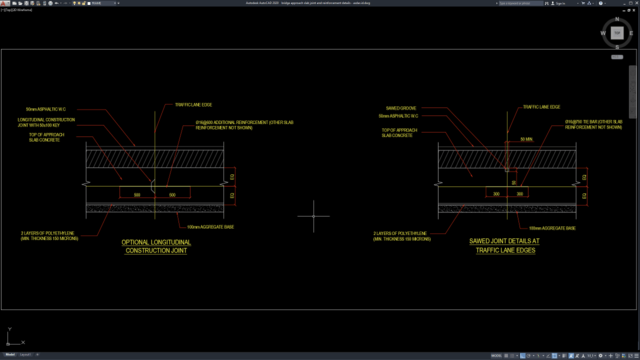
Task: Click S on the ViewCube compass
Action: tap(617, 47)
